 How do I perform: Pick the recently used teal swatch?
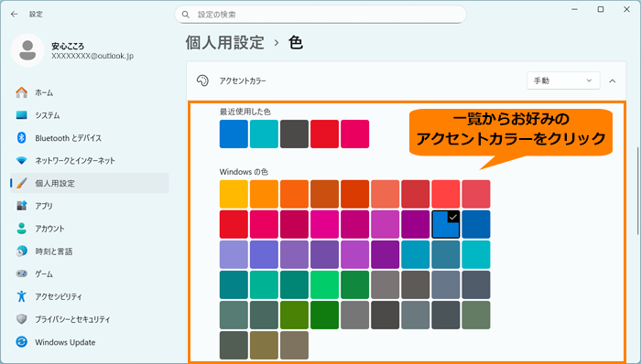(264, 134)
